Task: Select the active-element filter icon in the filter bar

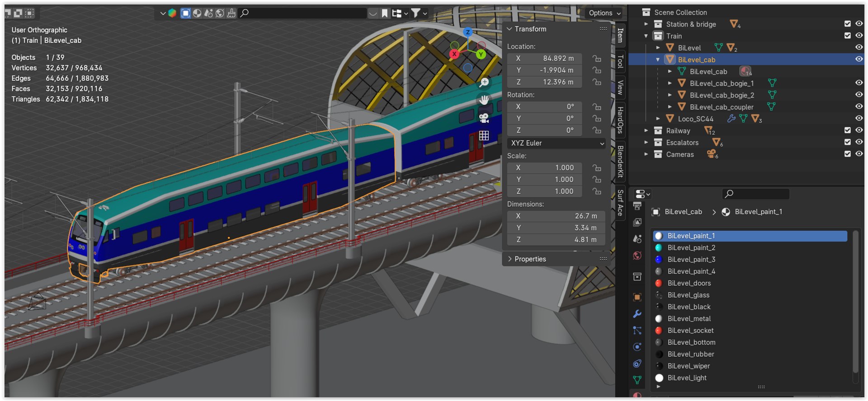Action: (185, 13)
